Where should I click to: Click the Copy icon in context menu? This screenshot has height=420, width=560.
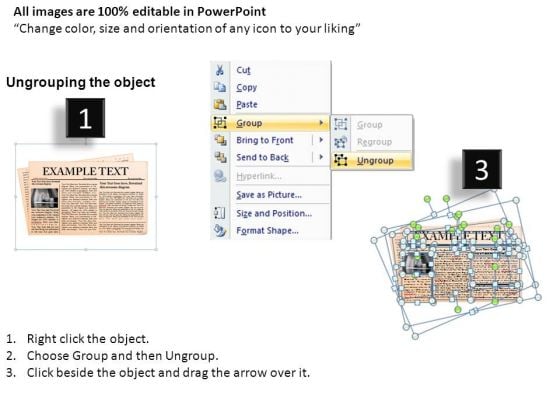[220, 87]
